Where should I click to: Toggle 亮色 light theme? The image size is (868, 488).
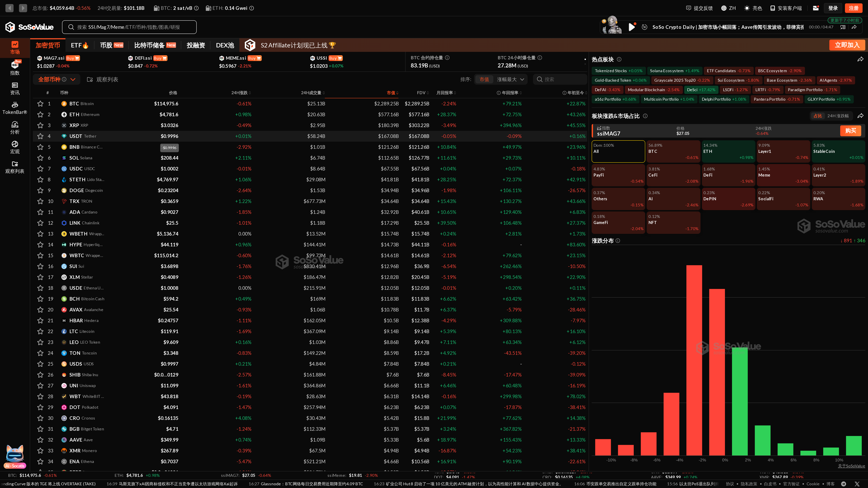[753, 8]
